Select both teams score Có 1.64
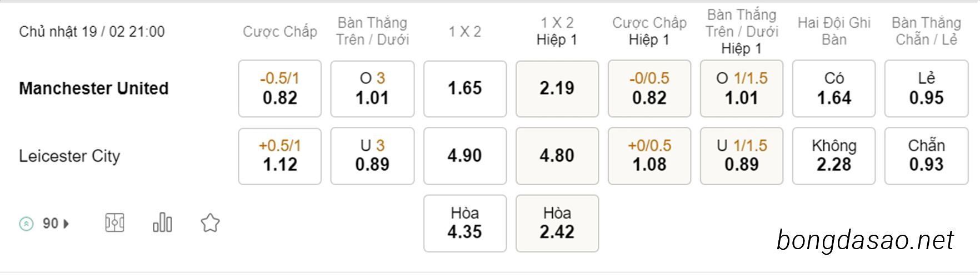 coord(834,88)
